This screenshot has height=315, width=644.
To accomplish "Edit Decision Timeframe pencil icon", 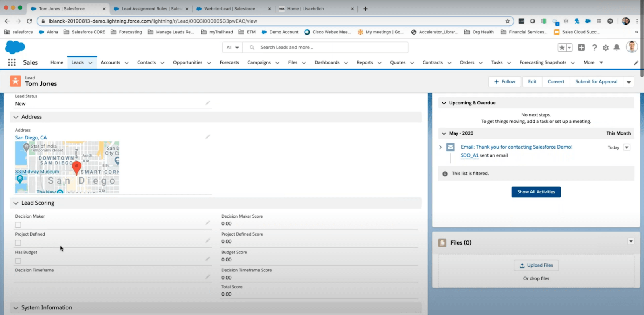I will (x=208, y=277).
